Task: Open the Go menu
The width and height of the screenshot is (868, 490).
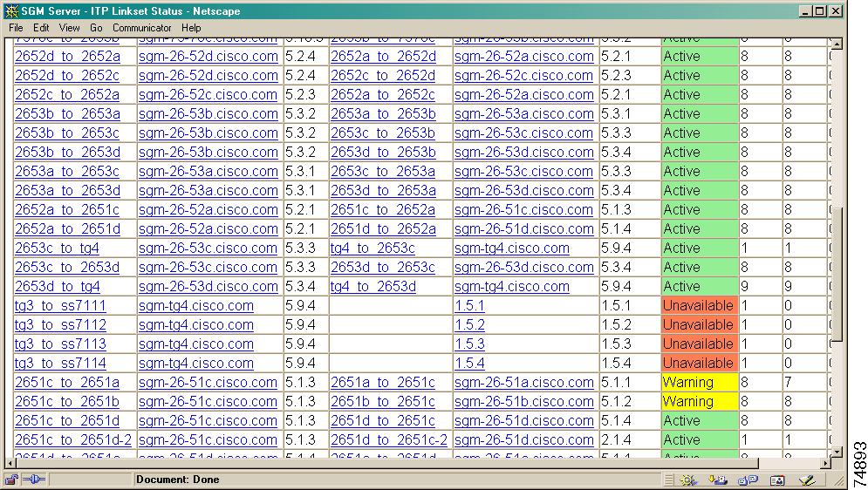Action: pyautogui.click(x=96, y=28)
